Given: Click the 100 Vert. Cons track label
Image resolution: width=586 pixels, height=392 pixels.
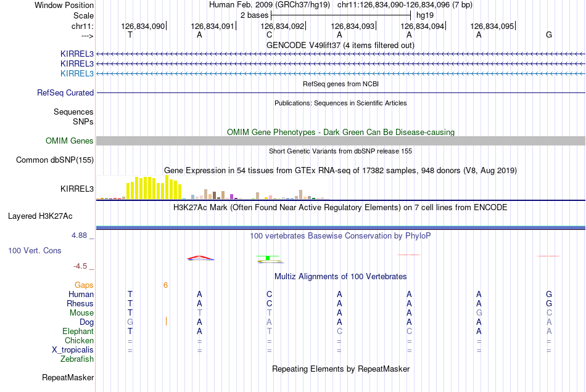Looking at the screenshot, I should coord(35,250).
